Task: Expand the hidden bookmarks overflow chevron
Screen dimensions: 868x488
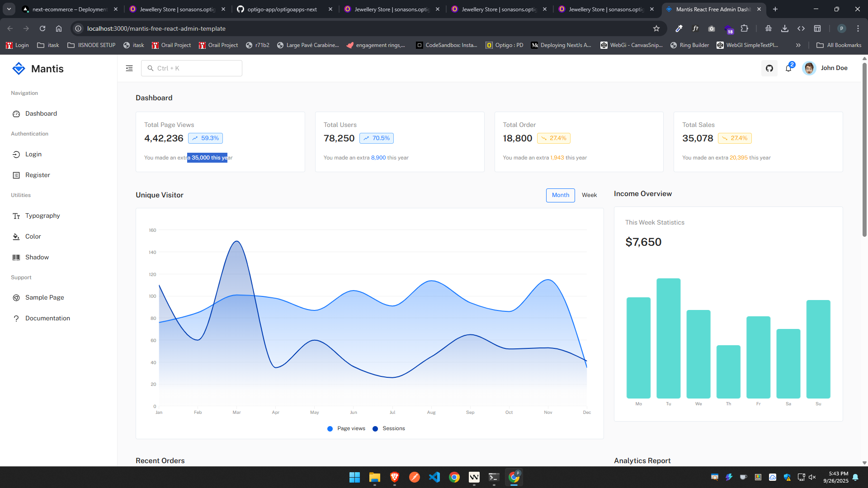Action: point(798,45)
